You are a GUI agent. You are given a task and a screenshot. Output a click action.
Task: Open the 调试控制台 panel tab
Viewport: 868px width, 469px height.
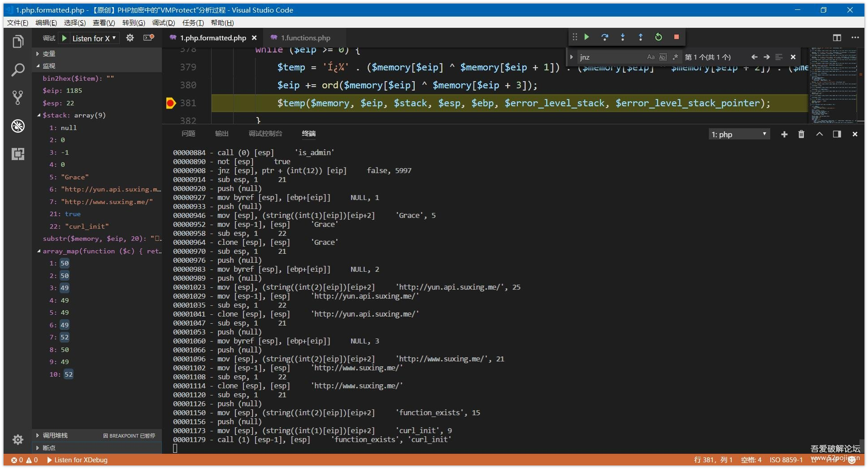coord(265,134)
